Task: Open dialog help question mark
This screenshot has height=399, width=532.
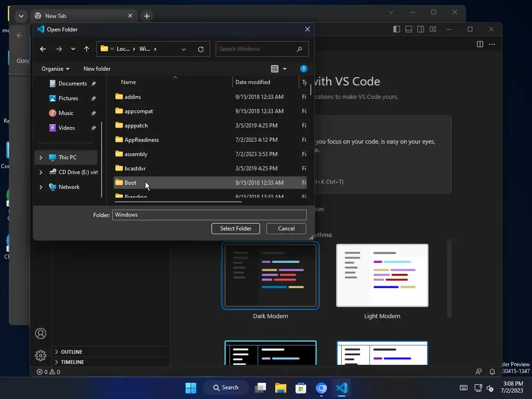Action: [304, 69]
